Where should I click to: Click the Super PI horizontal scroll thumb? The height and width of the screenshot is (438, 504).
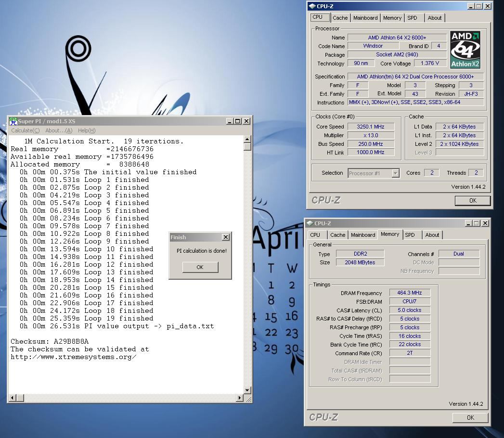(x=20, y=398)
